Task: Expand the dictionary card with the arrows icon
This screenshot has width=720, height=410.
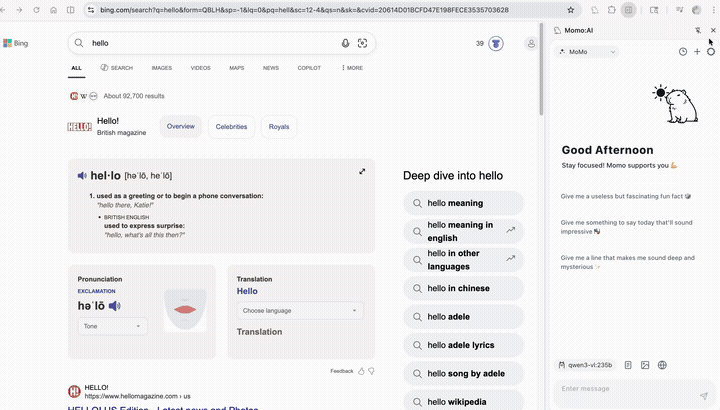Action: (362, 171)
